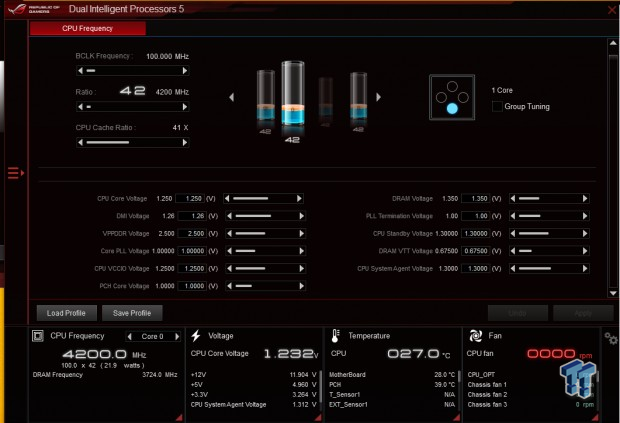Switch to next core after Core 0
Screen dimensions: 620x423
(x=177, y=336)
